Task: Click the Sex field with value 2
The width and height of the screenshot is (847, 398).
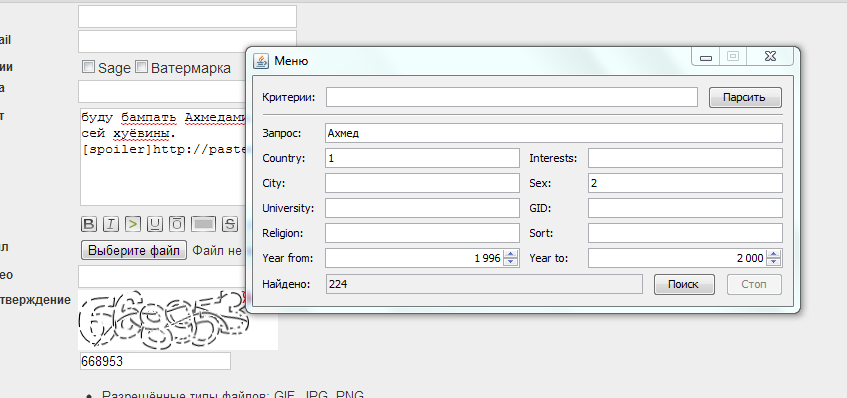Action: click(685, 183)
